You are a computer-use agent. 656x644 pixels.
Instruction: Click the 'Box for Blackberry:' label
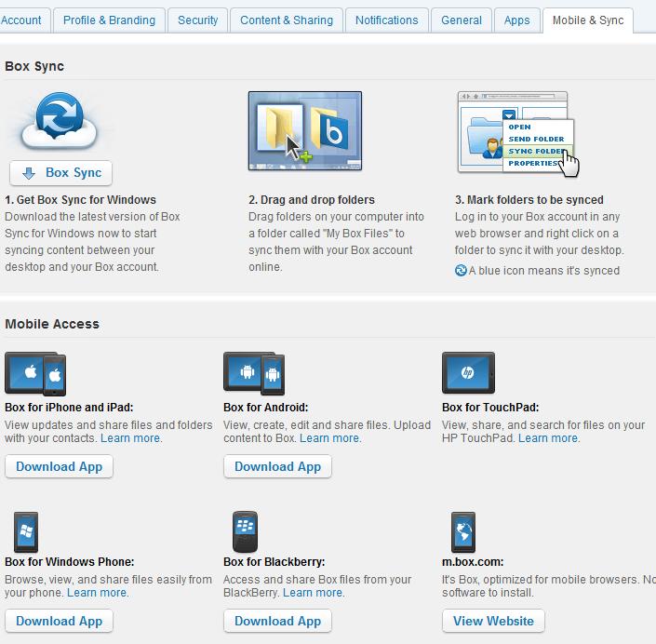point(274,561)
